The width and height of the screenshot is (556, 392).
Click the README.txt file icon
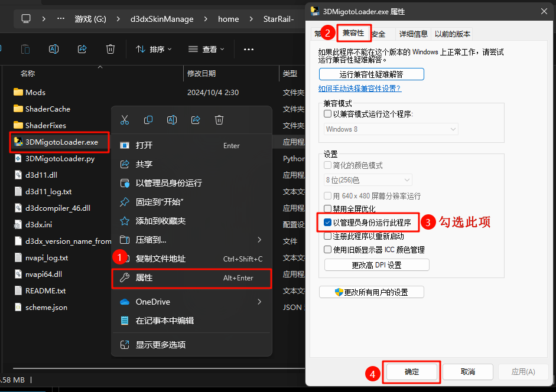tap(18, 290)
